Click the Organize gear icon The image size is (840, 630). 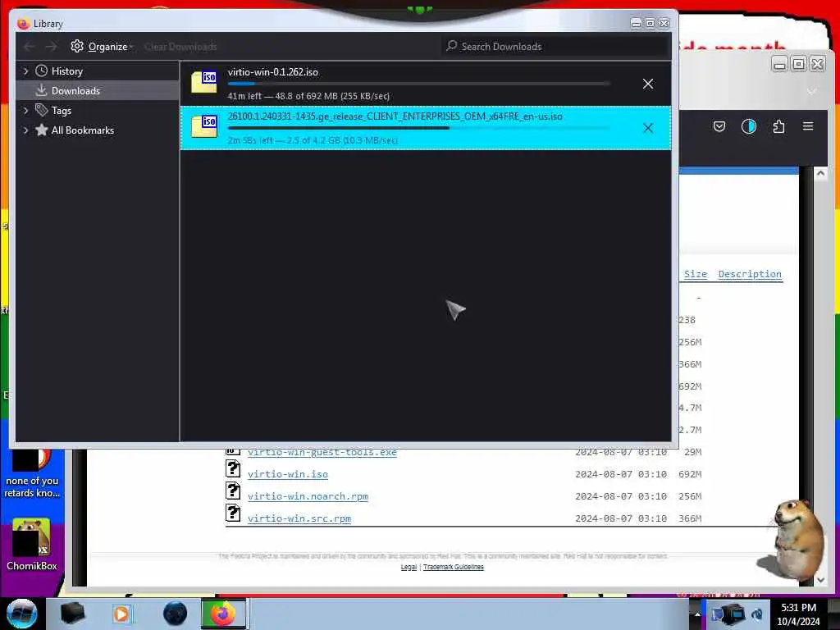(x=77, y=46)
